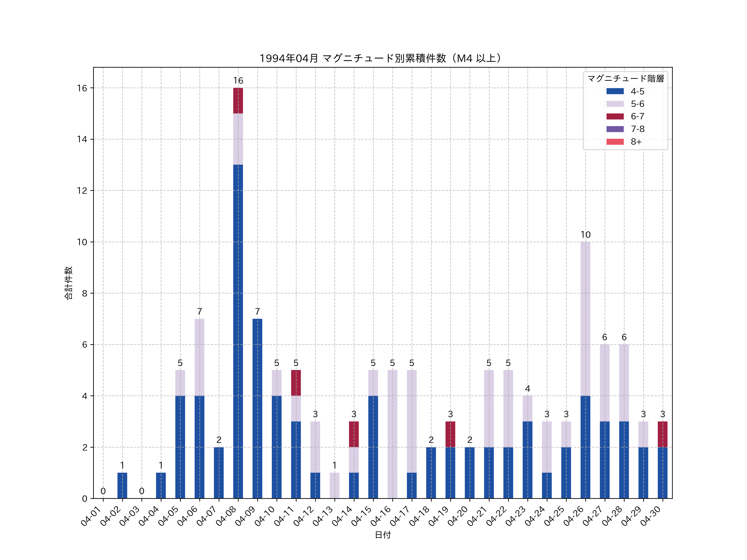The image size is (747, 560).
Task: Click the crimson segment of 04-11 bar
Action: [296, 383]
